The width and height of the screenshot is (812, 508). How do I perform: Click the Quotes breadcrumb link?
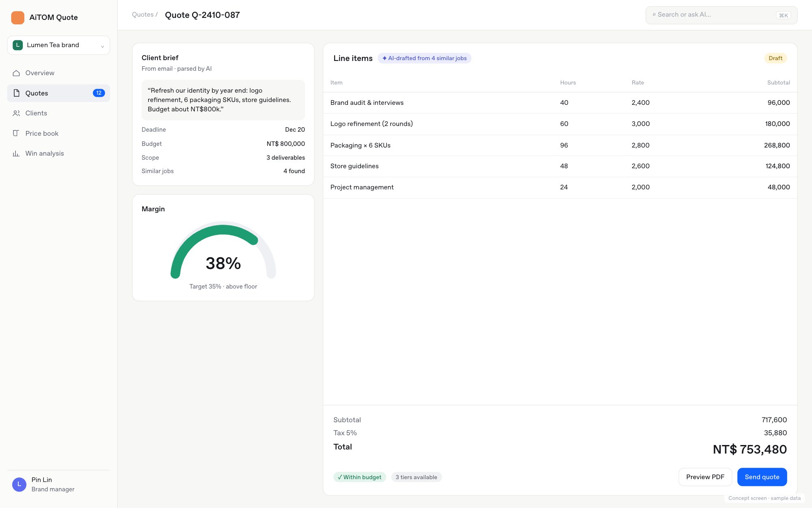(x=143, y=15)
